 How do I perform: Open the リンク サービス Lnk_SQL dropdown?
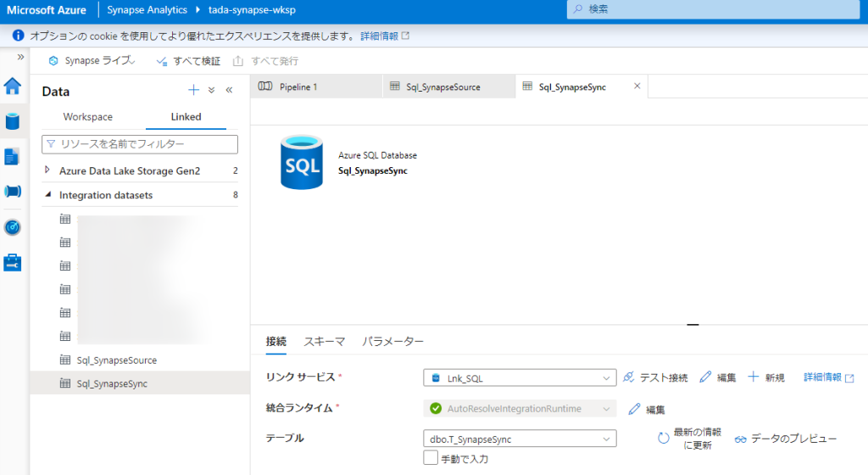pos(520,378)
